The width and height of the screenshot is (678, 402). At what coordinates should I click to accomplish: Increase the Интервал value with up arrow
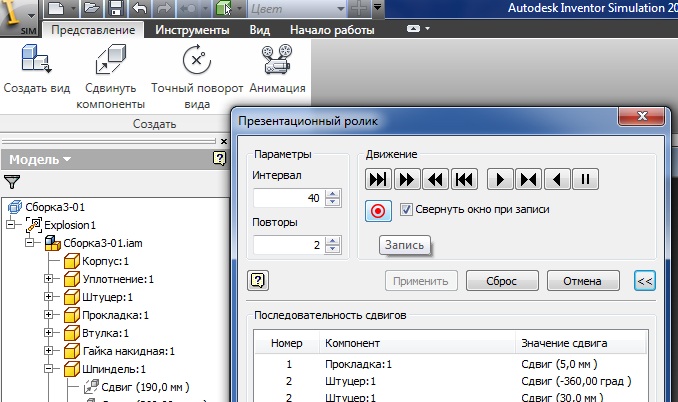click(x=333, y=194)
